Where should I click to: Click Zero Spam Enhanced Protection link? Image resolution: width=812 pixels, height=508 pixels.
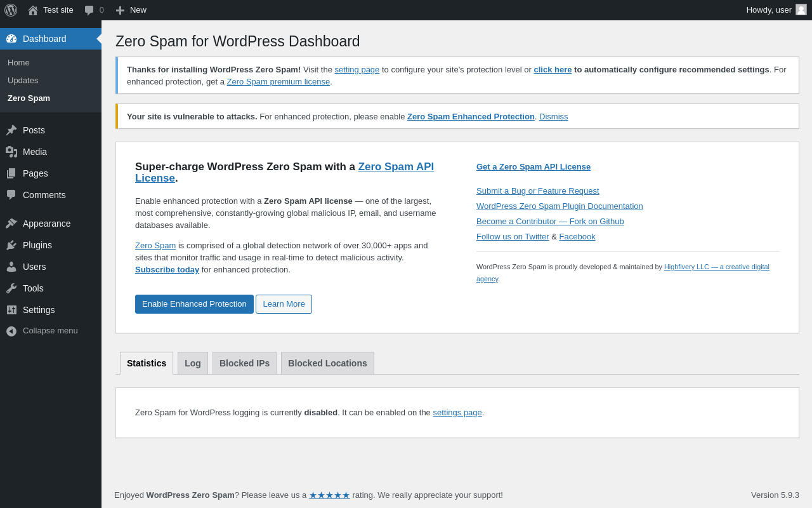point(471,116)
